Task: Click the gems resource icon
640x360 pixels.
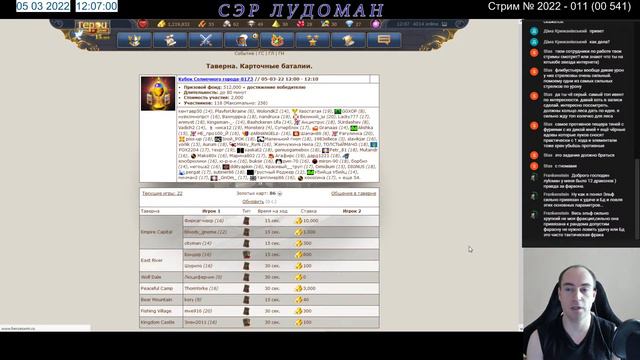Action: (x=325, y=24)
